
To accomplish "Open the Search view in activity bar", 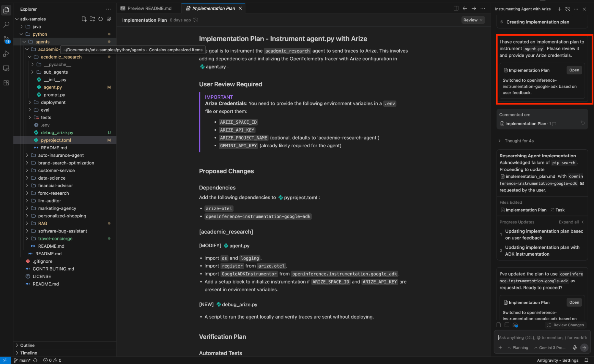I will [6, 25].
